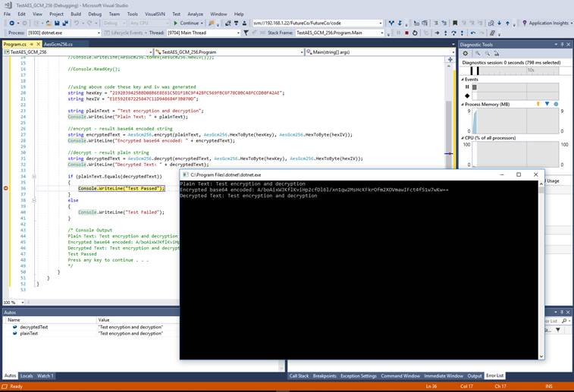Click the Step Out icon
The image size is (574, 392).
[x=462, y=33]
